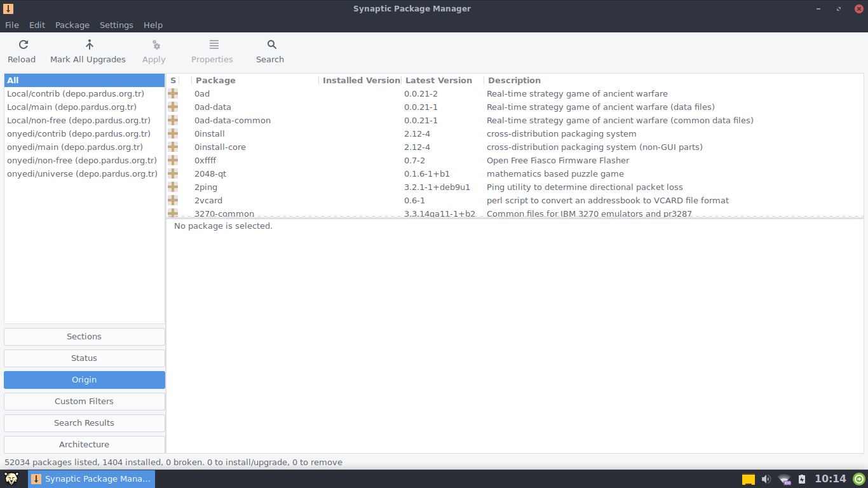Open the File menu

12,25
